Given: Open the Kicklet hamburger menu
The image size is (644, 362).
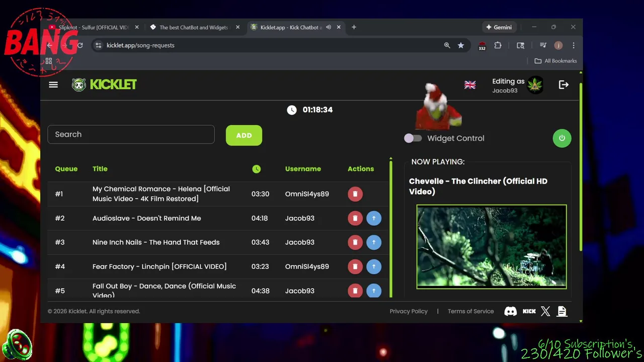Looking at the screenshot, I should 53,84.
